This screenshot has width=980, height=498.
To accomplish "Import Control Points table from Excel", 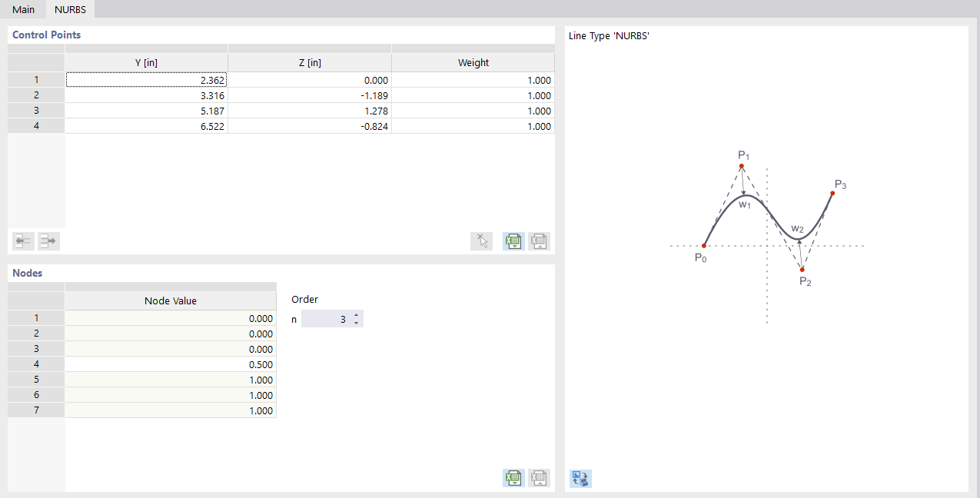I will 538,241.
